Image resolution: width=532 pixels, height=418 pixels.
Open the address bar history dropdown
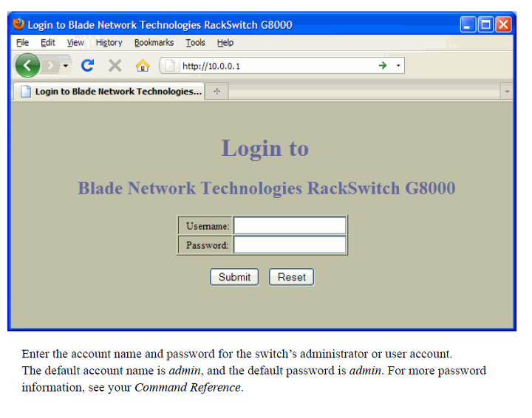click(398, 66)
